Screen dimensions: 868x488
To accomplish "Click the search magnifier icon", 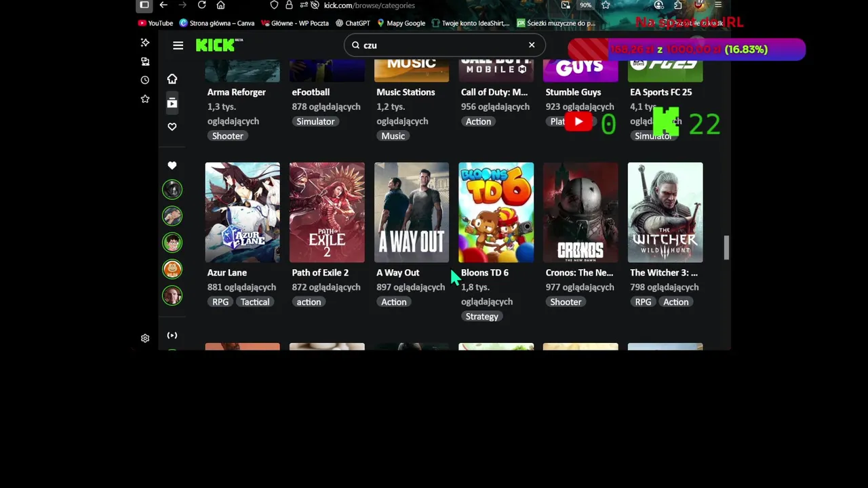I will point(355,45).
